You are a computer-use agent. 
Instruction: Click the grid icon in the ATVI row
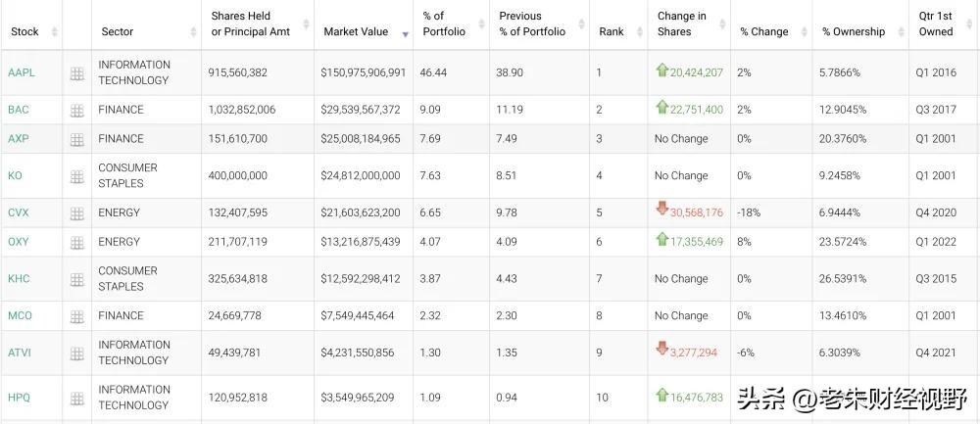tap(76, 354)
